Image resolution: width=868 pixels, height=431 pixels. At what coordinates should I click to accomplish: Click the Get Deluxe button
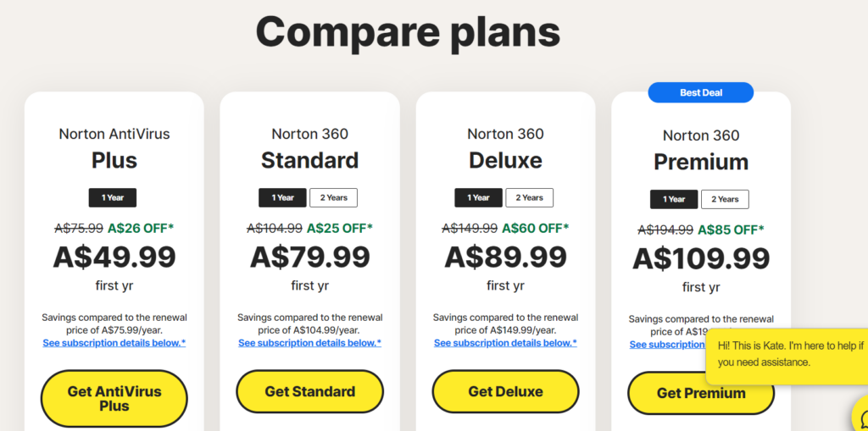(x=505, y=392)
